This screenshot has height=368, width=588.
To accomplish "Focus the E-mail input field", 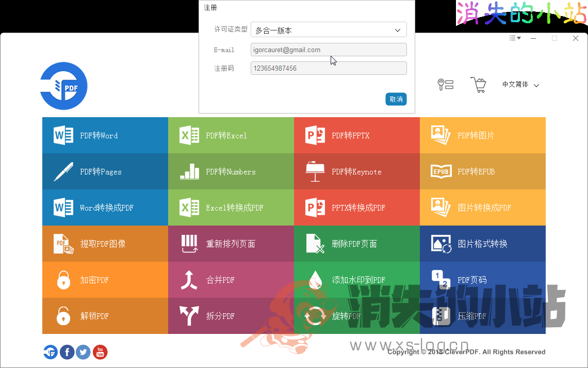I will click(329, 50).
